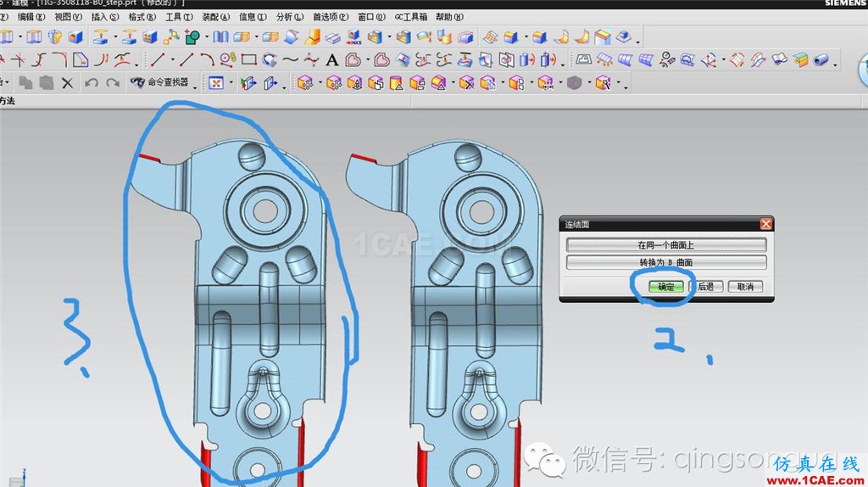Image resolution: width=868 pixels, height=487 pixels.
Task: Click 在同一个曲面上 in the 连结面 dialog
Action: (666, 245)
